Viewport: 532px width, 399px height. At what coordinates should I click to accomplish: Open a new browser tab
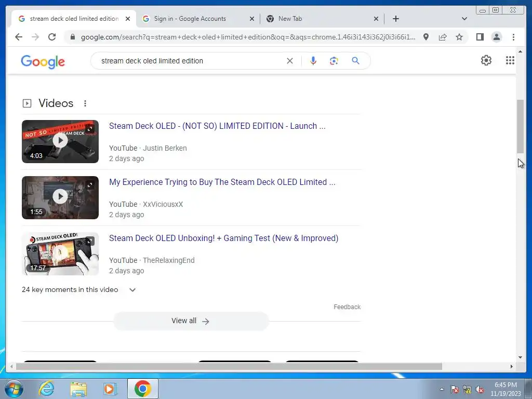pos(395,19)
